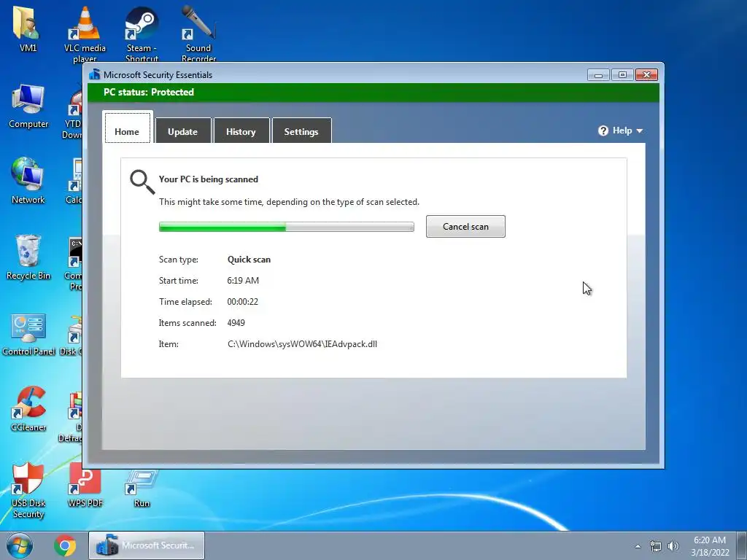Open the volume speaker tray icon
This screenshot has width=747, height=560.
point(673,546)
